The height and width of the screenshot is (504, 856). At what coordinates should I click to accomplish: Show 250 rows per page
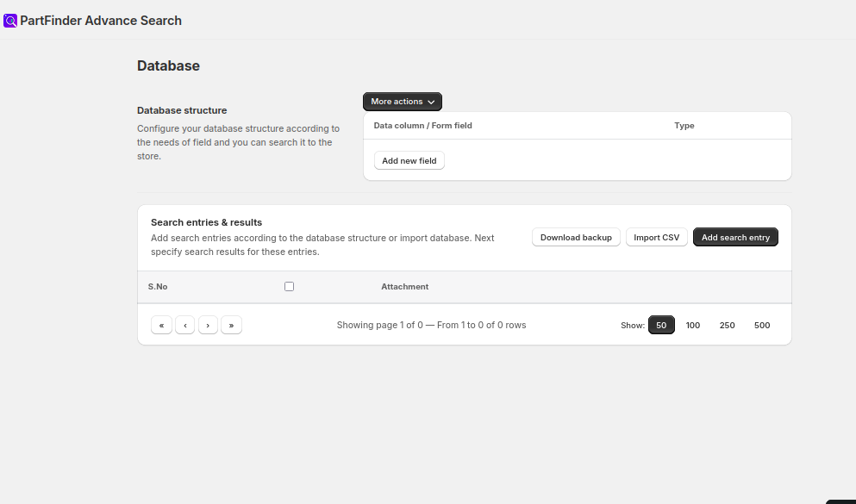click(x=728, y=325)
